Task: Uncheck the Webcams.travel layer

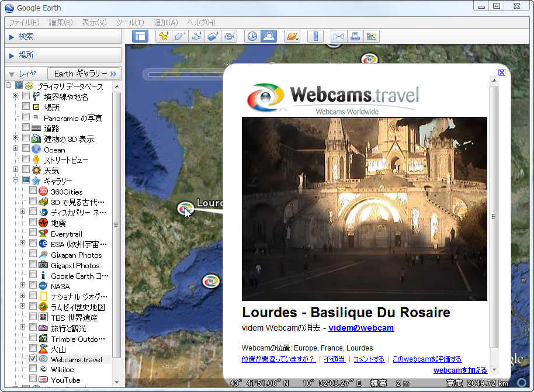Action: 32,359
